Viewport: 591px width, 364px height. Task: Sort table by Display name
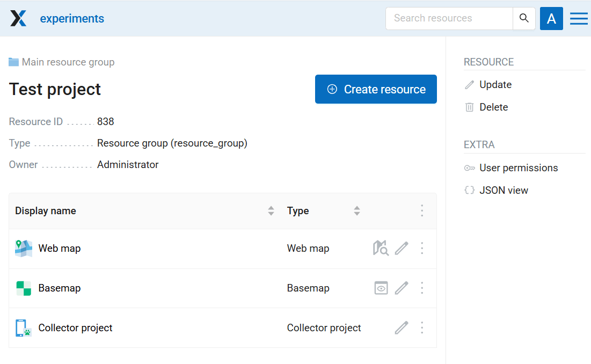coord(271,211)
